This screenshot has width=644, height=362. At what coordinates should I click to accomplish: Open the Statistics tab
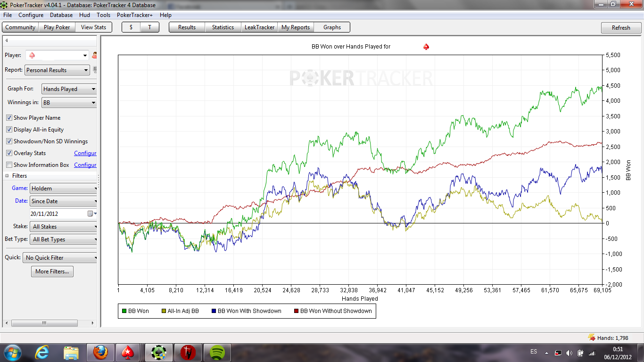pyautogui.click(x=223, y=27)
